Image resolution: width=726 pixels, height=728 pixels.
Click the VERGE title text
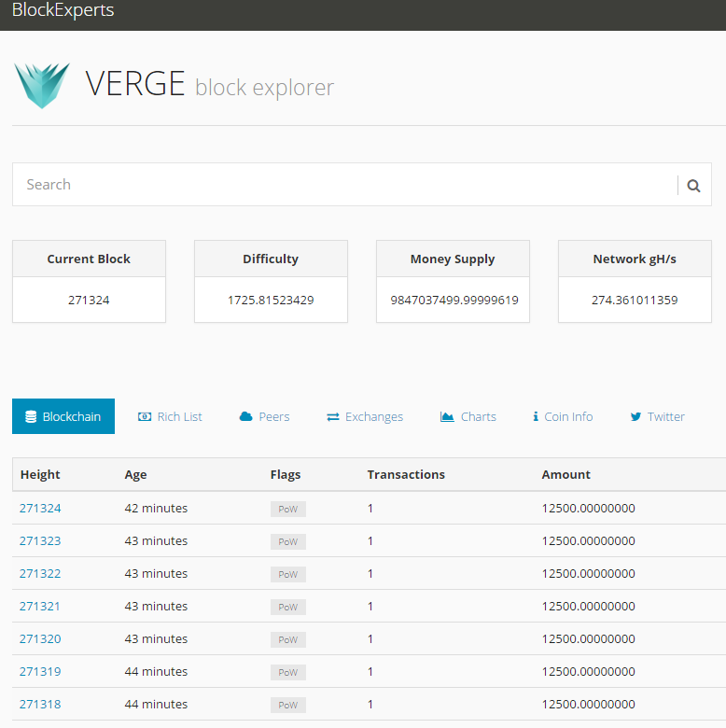click(x=135, y=84)
